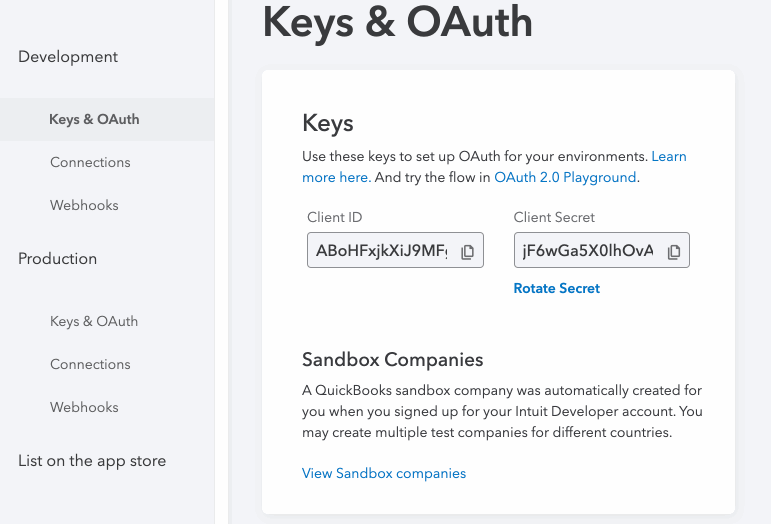Copy the Client Secret to clipboard

pos(674,252)
